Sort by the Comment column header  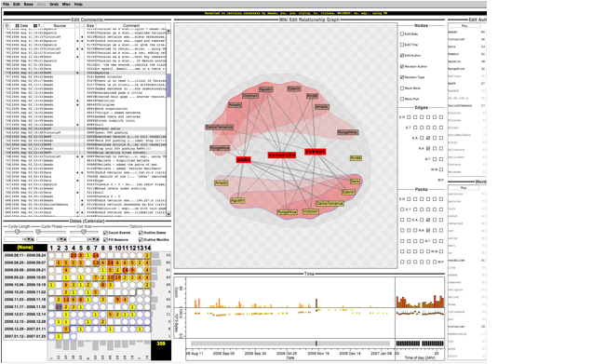click(x=131, y=26)
